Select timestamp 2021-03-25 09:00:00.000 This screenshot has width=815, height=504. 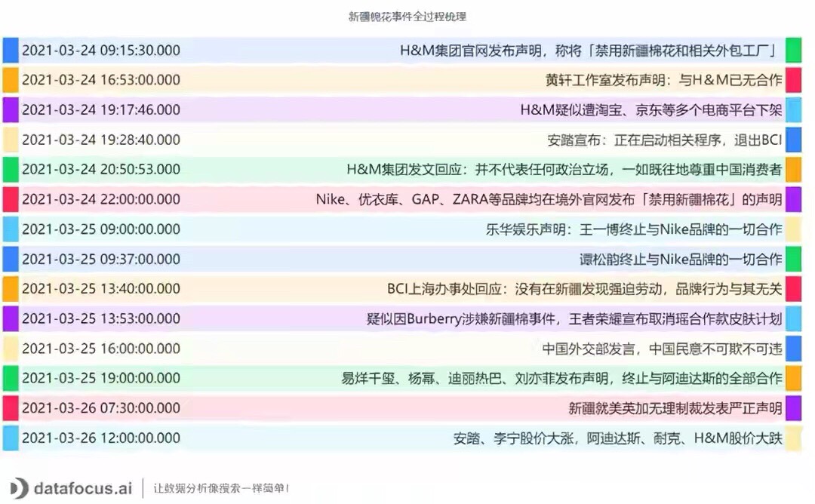(101, 229)
